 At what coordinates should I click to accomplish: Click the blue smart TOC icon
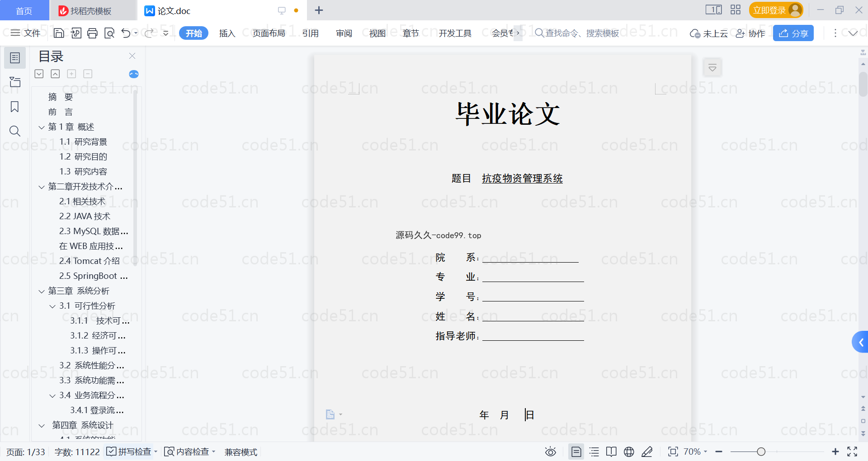pos(134,74)
